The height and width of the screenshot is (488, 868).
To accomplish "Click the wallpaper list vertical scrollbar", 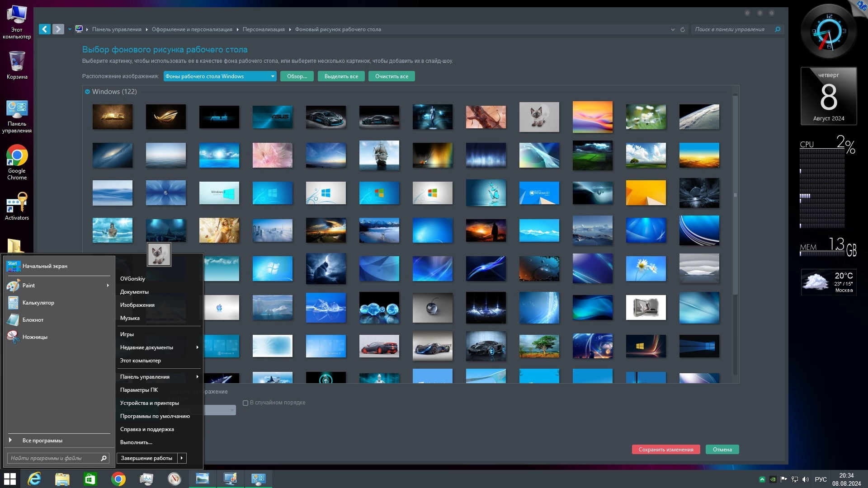I will [735, 194].
